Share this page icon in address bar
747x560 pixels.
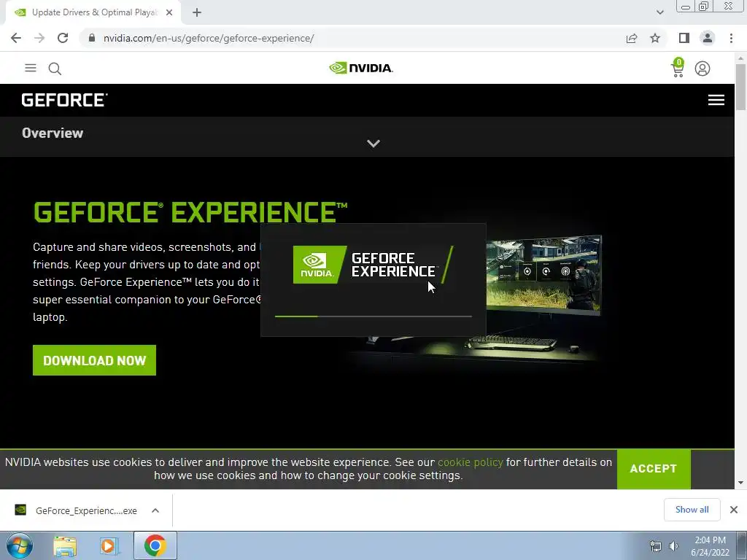tap(632, 38)
